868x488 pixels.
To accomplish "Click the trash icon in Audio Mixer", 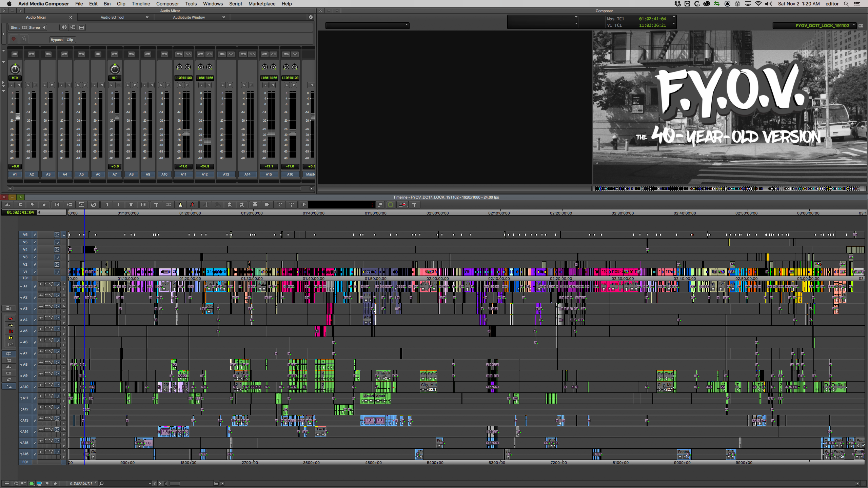I will (24, 39).
